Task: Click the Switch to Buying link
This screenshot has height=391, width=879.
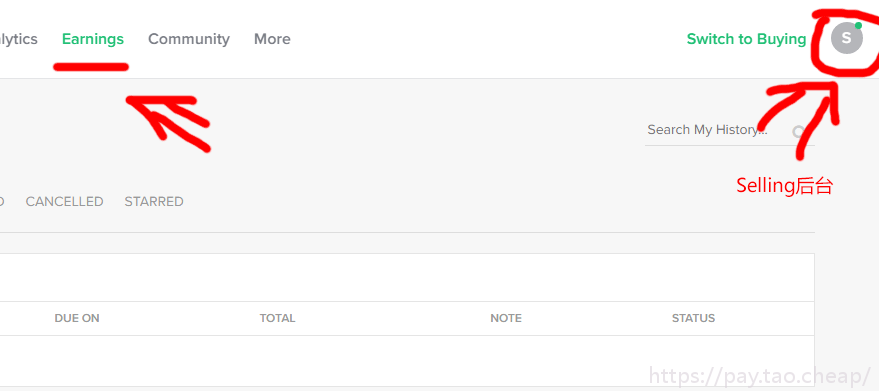Action: pyautogui.click(x=746, y=39)
